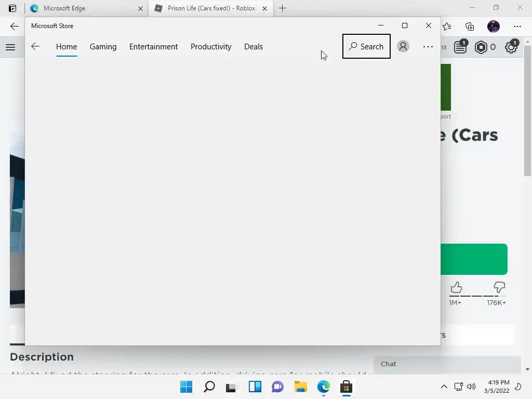Open taskbar Search
The width and height of the screenshot is (532, 399).
[x=209, y=387]
